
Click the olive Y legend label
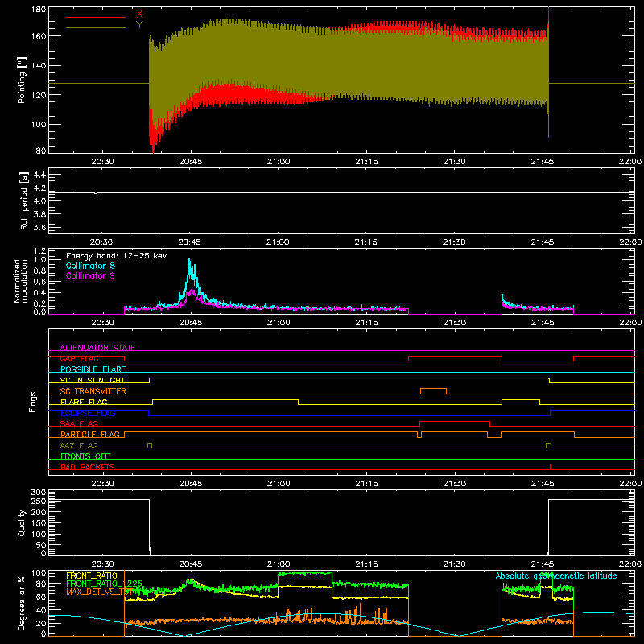139,25
